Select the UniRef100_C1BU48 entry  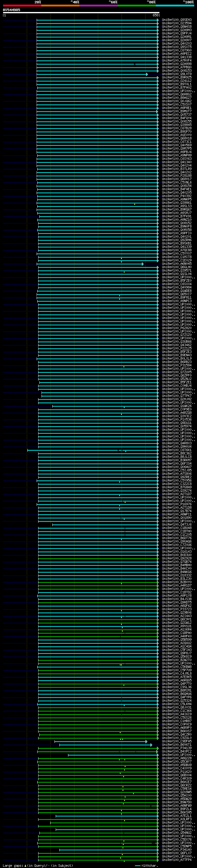pyautogui.click(x=177, y=528)
